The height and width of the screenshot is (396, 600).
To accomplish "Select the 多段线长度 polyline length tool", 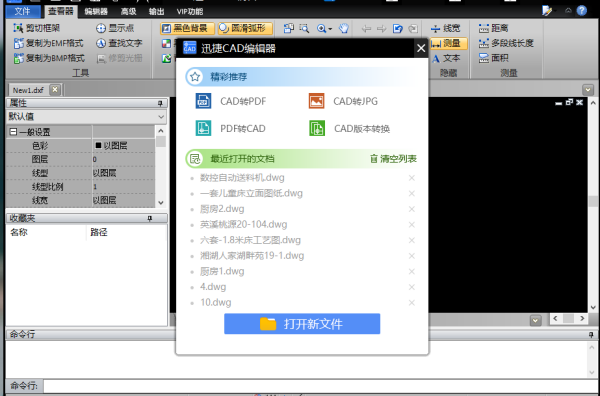I will (x=506, y=43).
